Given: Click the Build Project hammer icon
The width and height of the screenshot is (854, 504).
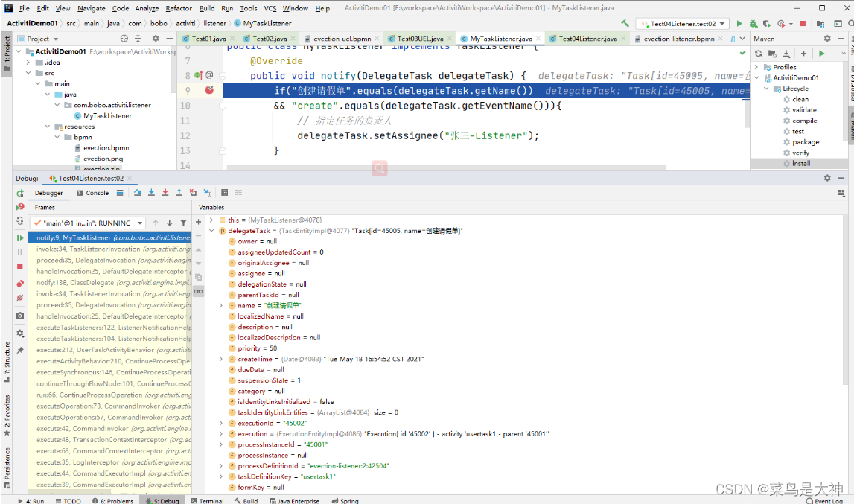Looking at the screenshot, I should (x=625, y=23).
